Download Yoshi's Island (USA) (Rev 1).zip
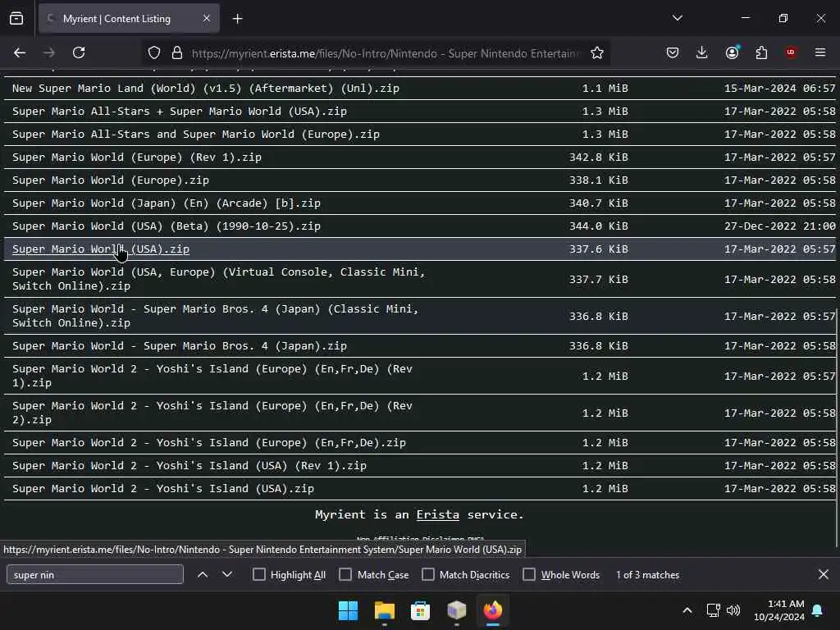 click(x=189, y=466)
